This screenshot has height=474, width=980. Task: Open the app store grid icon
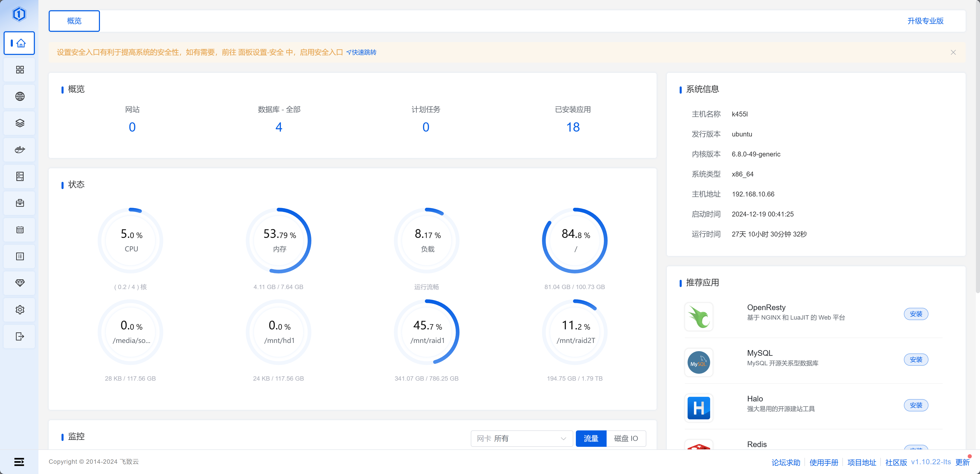20,70
